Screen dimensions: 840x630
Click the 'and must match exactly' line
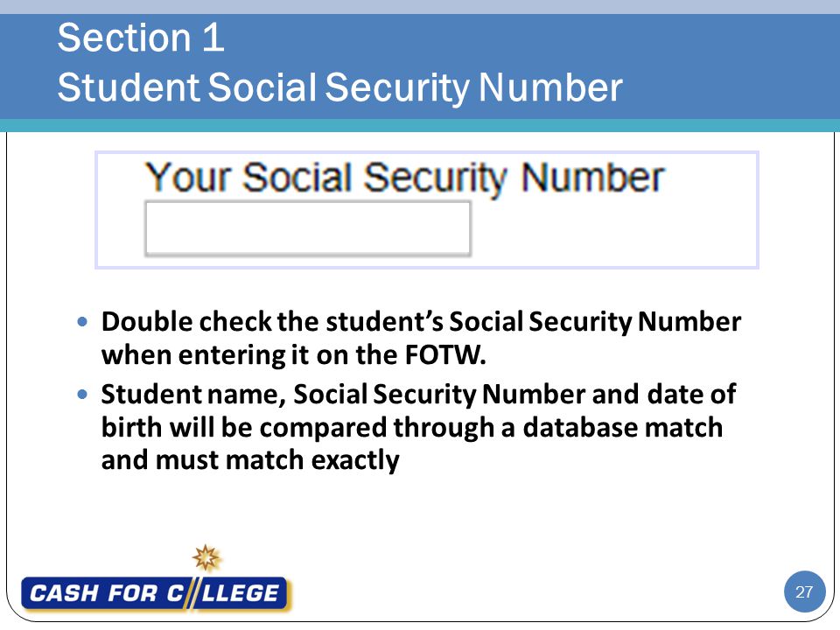point(250,461)
